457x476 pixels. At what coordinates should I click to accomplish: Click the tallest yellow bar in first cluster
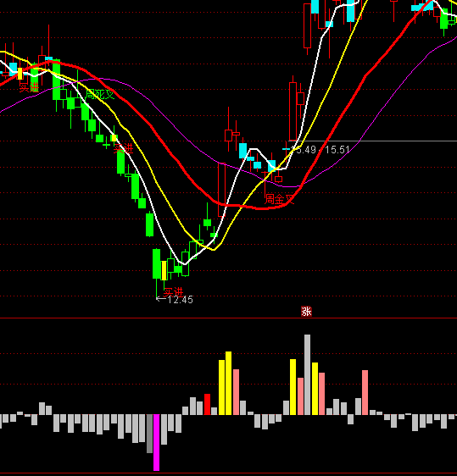[x=229, y=383]
